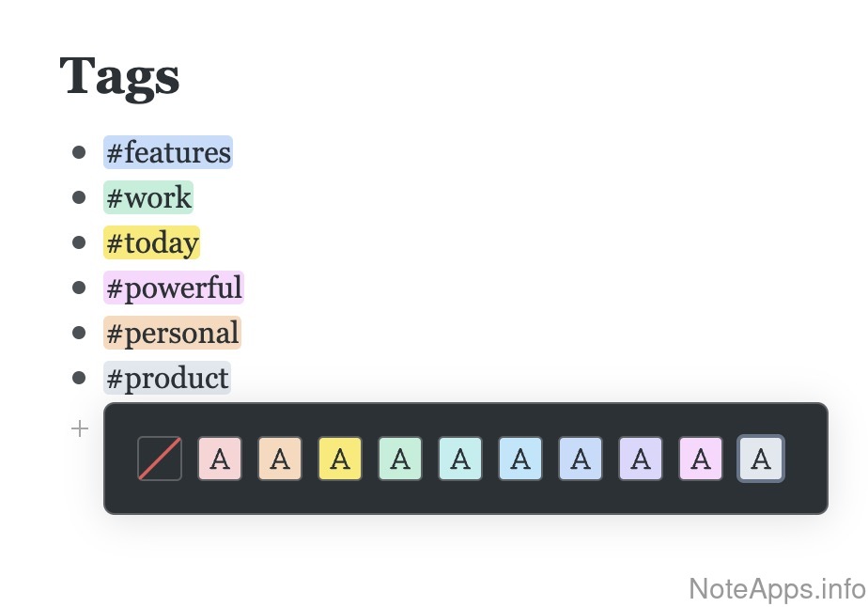Pick the magenta pink highlight swatch
The height and width of the screenshot is (607, 868).
(701, 459)
